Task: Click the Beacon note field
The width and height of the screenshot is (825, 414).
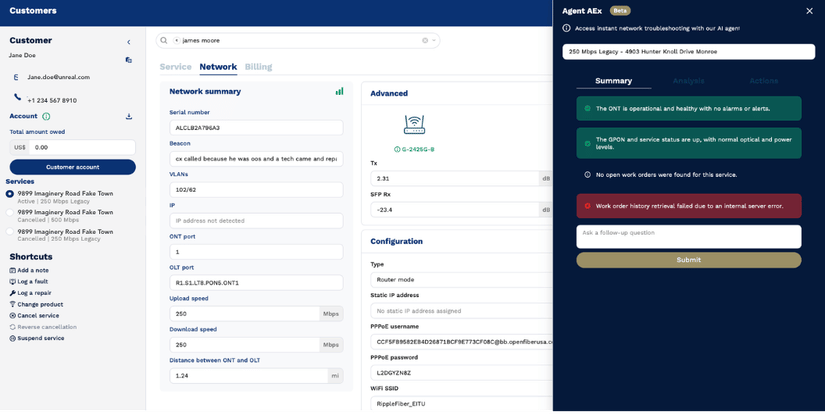Action: 256,159
